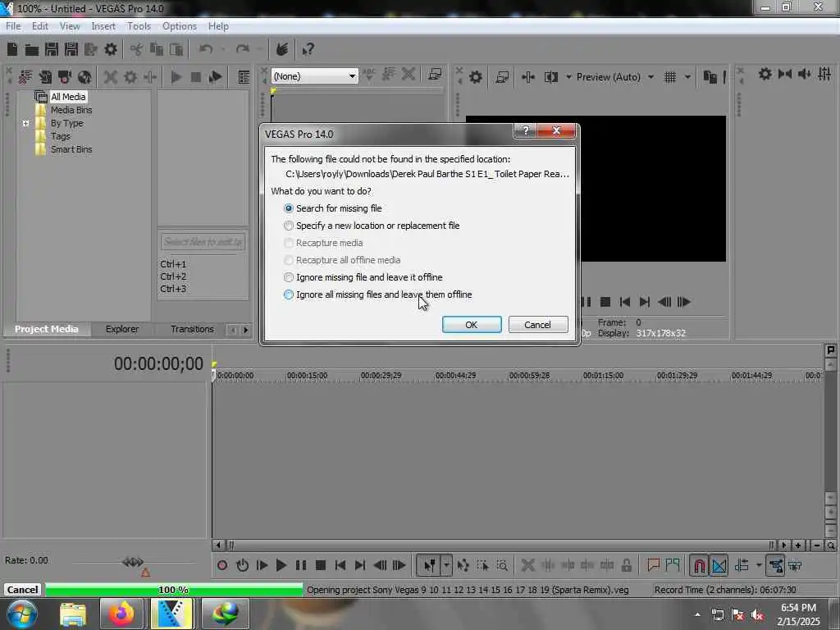This screenshot has width=840, height=630.
Task: Toggle Enable Snapping magnet icon
Action: point(699,565)
